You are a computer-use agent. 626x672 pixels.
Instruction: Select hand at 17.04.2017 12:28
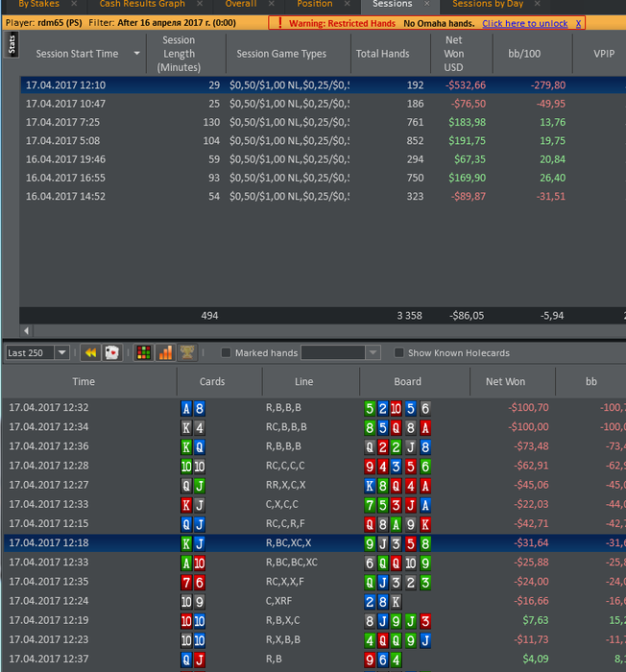(x=315, y=466)
